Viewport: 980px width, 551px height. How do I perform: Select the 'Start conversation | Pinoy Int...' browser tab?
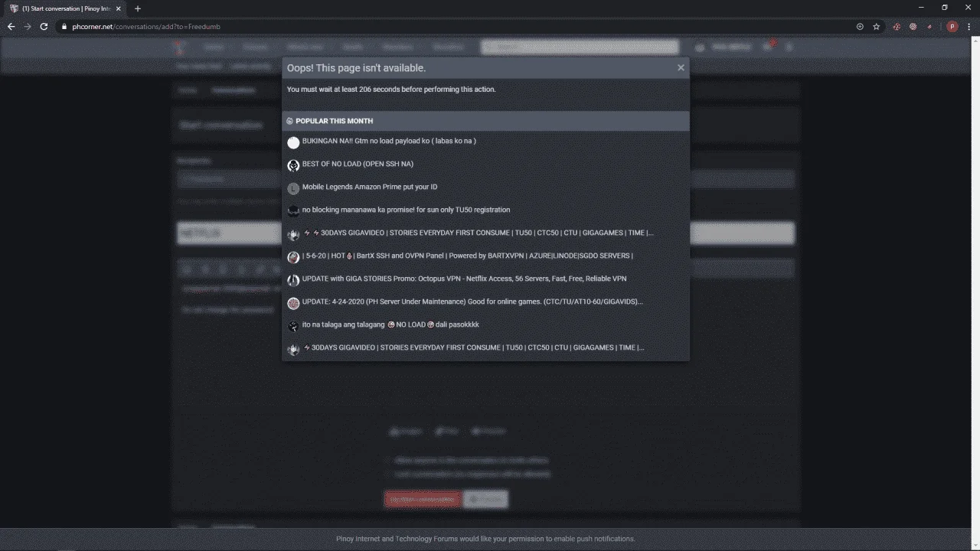point(66,8)
